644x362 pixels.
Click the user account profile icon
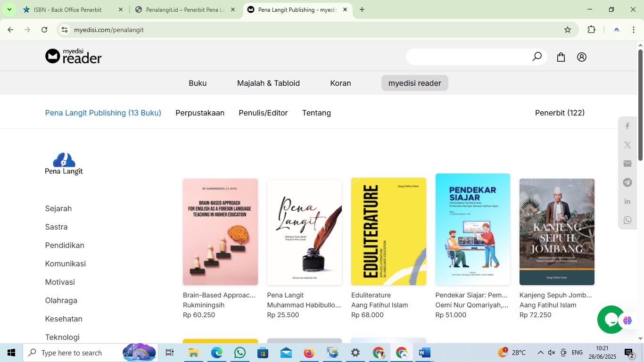click(x=582, y=57)
